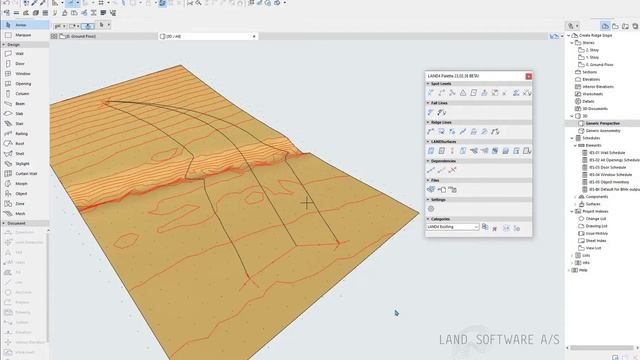640x360 pixels.
Task: Collapse the Project Indexes node
Action: [572, 211]
